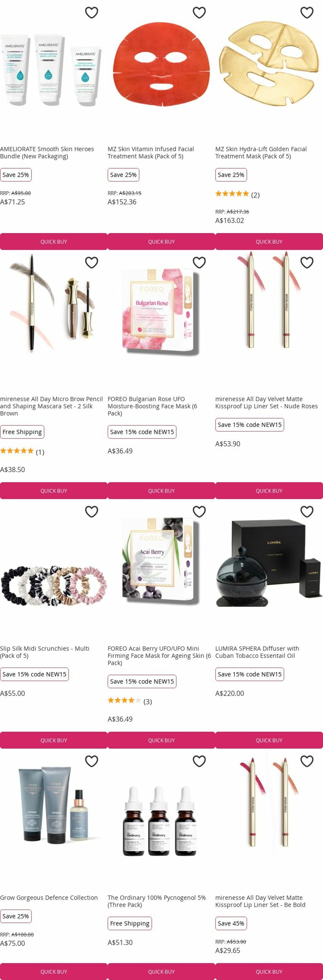The image size is (323, 980).
Task: Favorite the MZ Skin Vitamin Infused Mask
Action: 199,12
